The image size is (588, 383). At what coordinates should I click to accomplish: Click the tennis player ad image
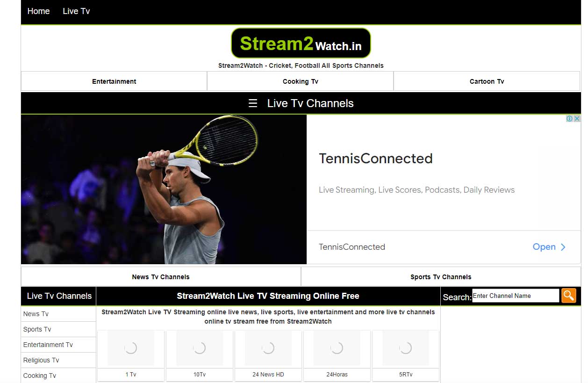coord(164,189)
